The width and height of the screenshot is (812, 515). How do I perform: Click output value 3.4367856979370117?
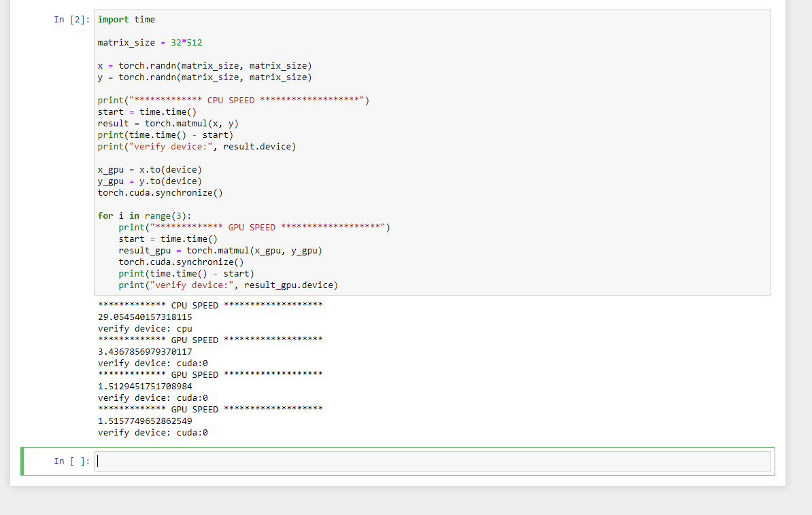coord(145,351)
